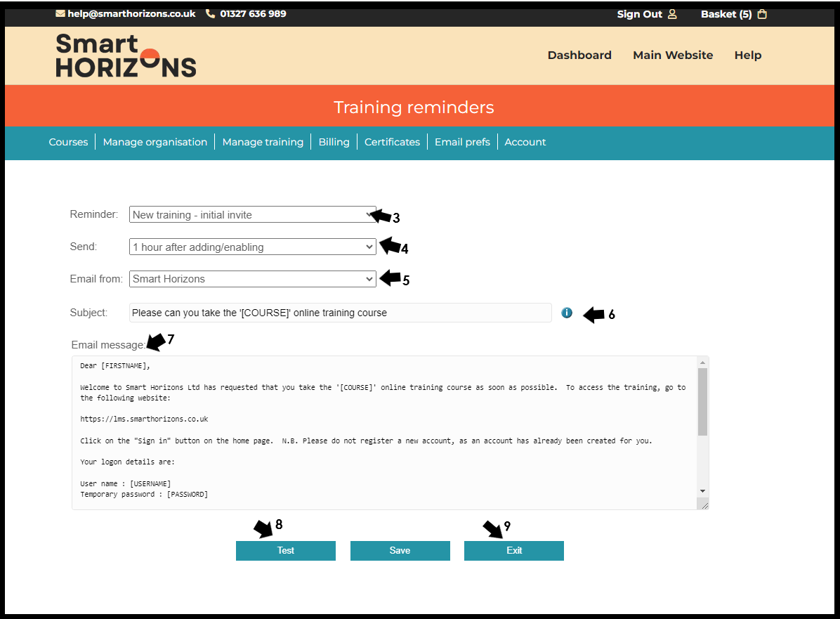Image resolution: width=840 pixels, height=619 pixels.
Task: Click the 'Your logon details are:' line
Action: pos(128,462)
